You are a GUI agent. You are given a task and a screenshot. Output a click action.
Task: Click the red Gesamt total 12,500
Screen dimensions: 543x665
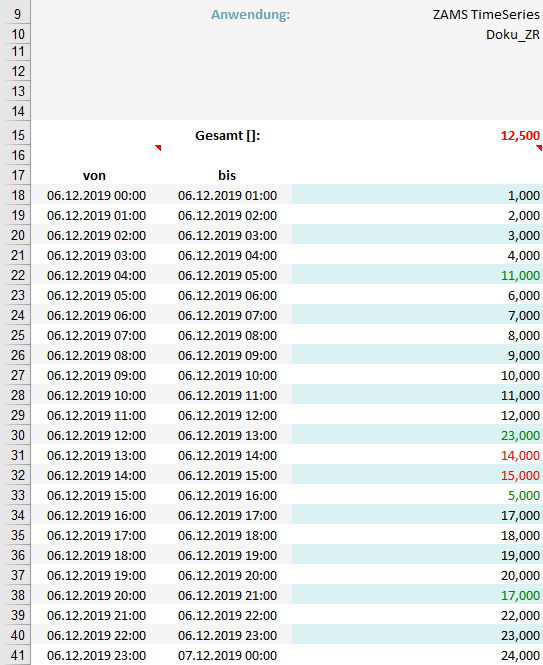pyautogui.click(x=520, y=136)
